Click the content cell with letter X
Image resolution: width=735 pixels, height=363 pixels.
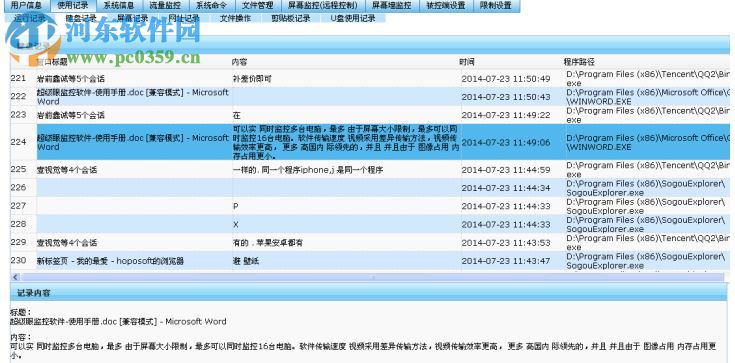pos(235,225)
